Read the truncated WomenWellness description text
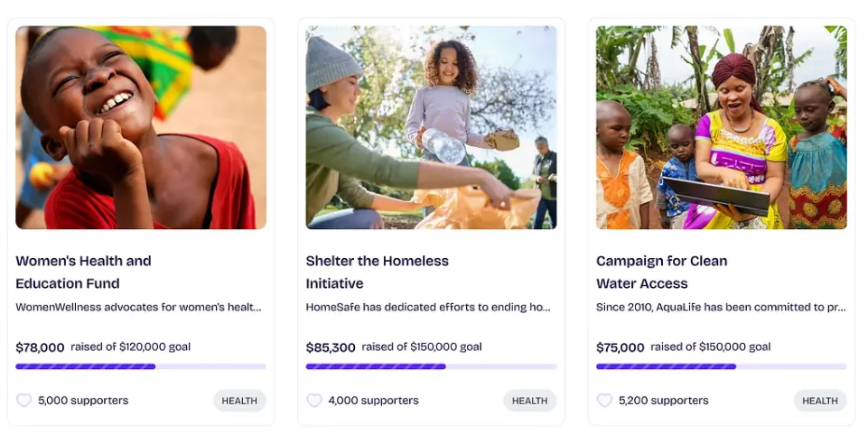 (138, 307)
